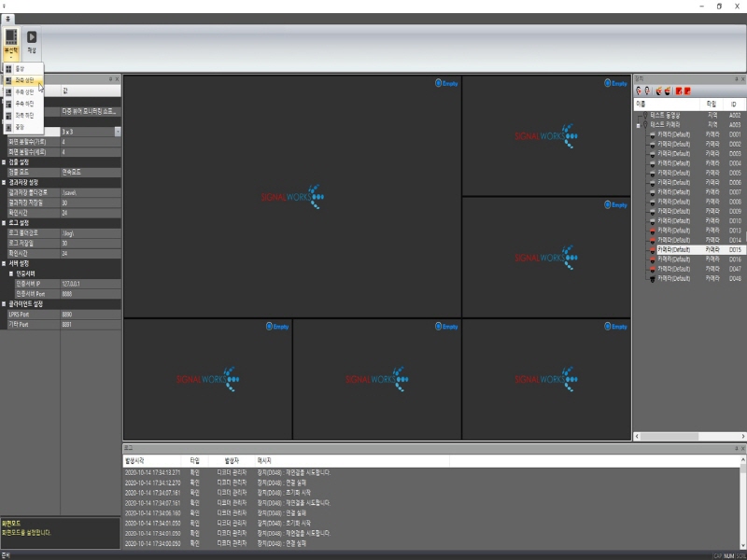Click the playback (재생) ribbon button
747x560 pixels.
32,42
